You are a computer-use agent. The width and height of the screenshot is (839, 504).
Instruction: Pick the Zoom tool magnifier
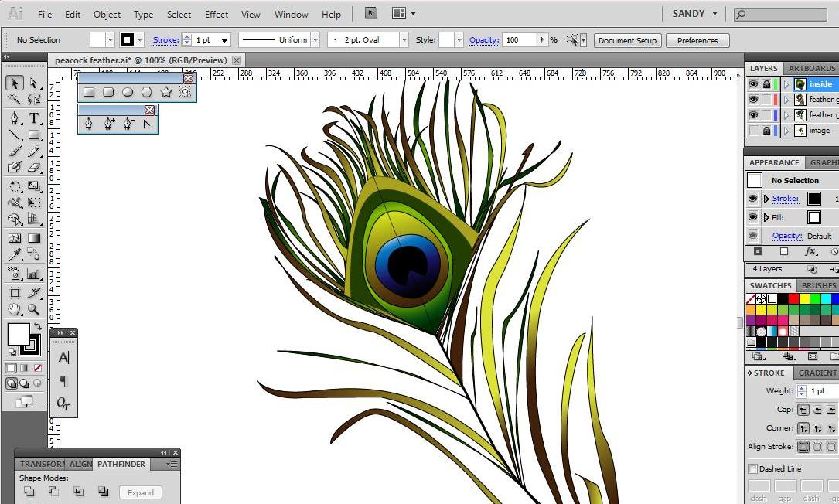pos(34,309)
